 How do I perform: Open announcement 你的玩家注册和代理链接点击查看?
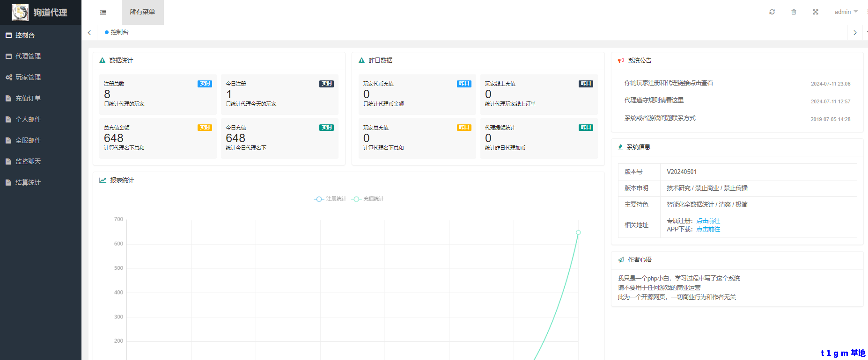coord(669,83)
